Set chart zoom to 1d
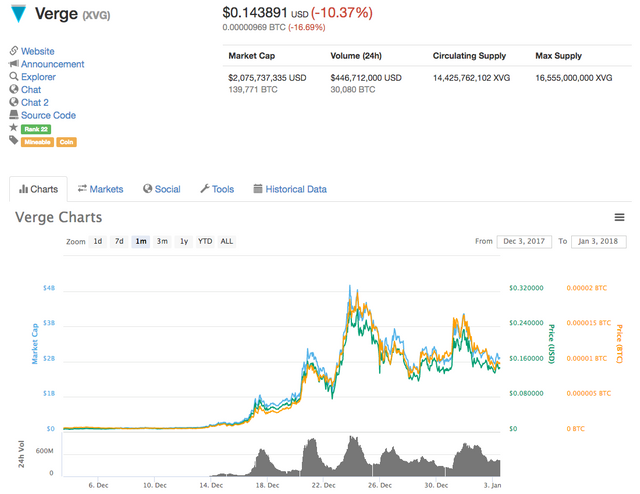This screenshot has width=640, height=494. (98, 241)
